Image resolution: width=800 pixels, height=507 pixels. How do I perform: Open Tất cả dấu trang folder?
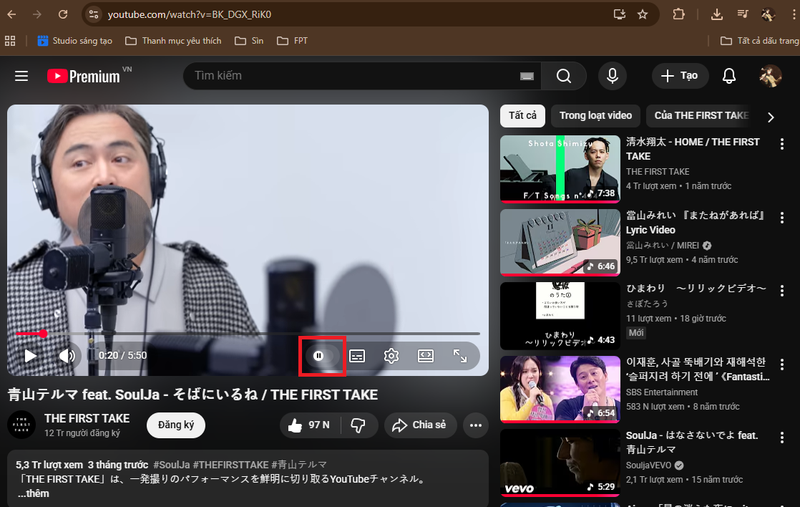(760, 41)
